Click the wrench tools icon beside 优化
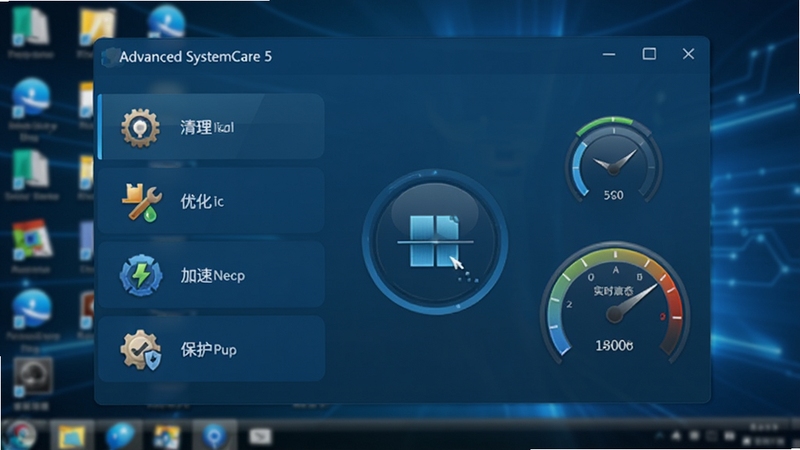The width and height of the screenshot is (800, 450). (x=141, y=202)
